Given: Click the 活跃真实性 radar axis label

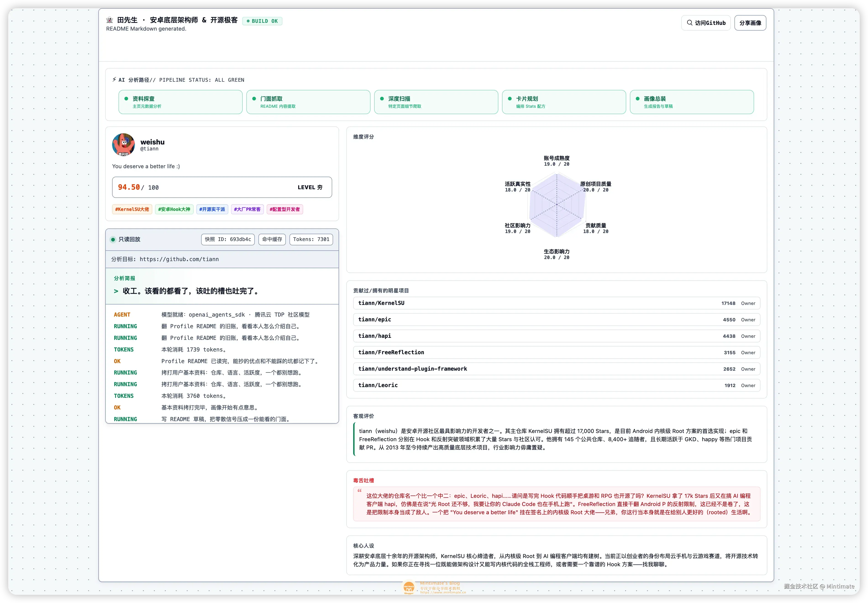Looking at the screenshot, I should [517, 184].
